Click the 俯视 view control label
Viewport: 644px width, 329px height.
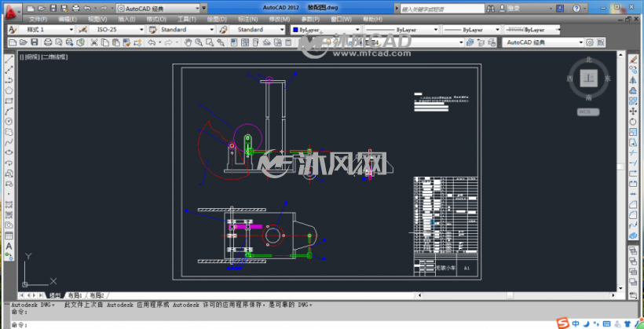31,57
